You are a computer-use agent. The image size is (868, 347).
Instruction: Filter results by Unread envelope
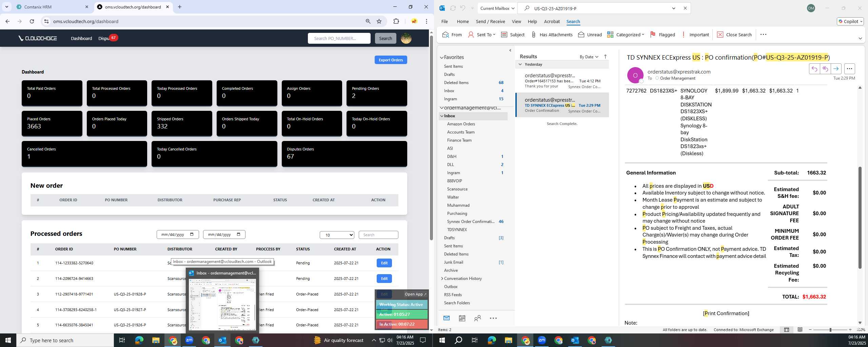point(590,35)
